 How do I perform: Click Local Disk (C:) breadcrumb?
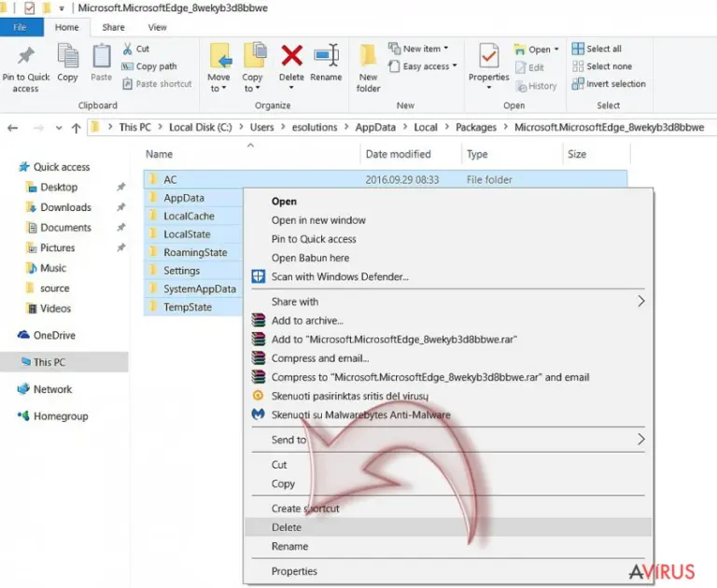point(201,127)
